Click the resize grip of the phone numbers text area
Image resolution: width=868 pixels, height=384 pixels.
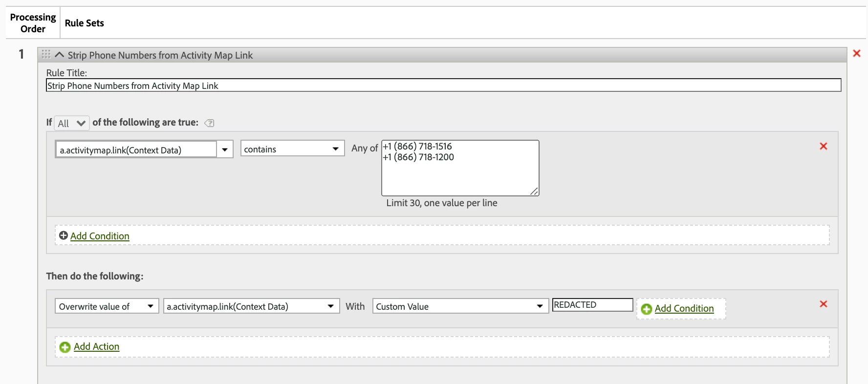535,192
